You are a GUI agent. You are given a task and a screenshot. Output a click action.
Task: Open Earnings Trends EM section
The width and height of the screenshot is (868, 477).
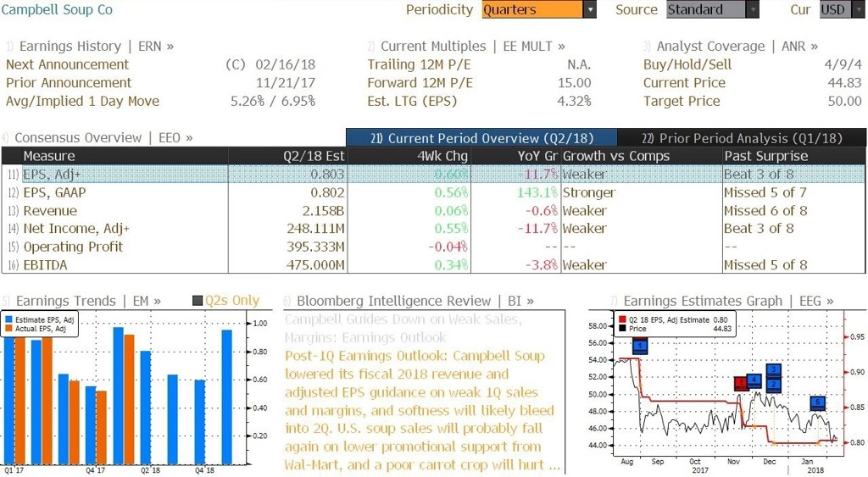(82, 301)
